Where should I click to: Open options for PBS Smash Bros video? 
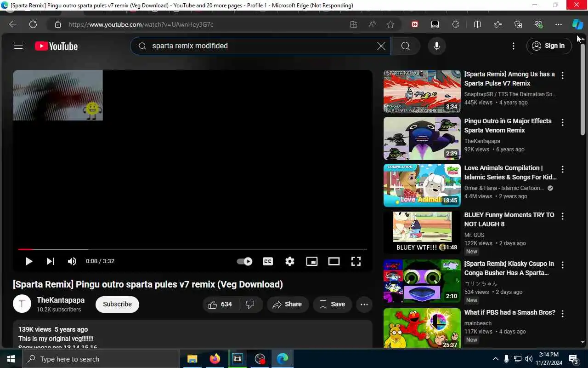click(563, 314)
